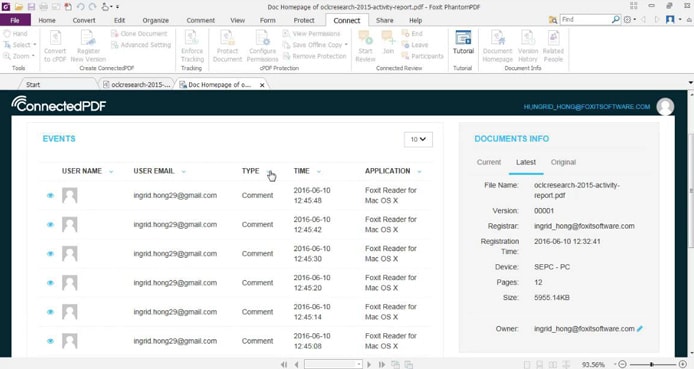This screenshot has width=694, height=369.
Task: Select the Start tab
Action: (x=33, y=85)
